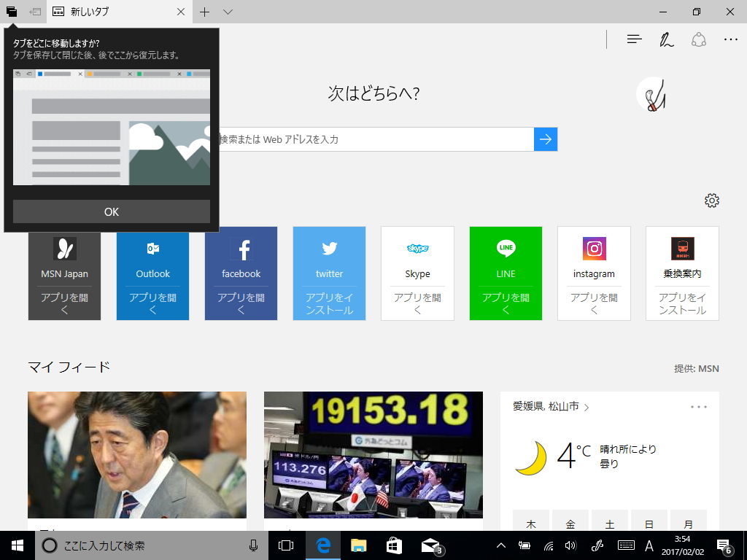Open Windows Ink Workspace tray icon

[597, 545]
